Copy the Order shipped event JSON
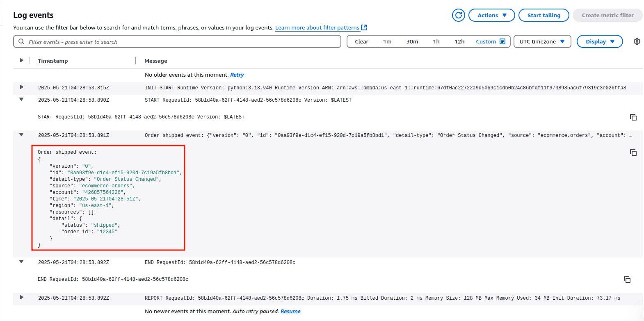This screenshot has height=321, width=644. [x=633, y=153]
